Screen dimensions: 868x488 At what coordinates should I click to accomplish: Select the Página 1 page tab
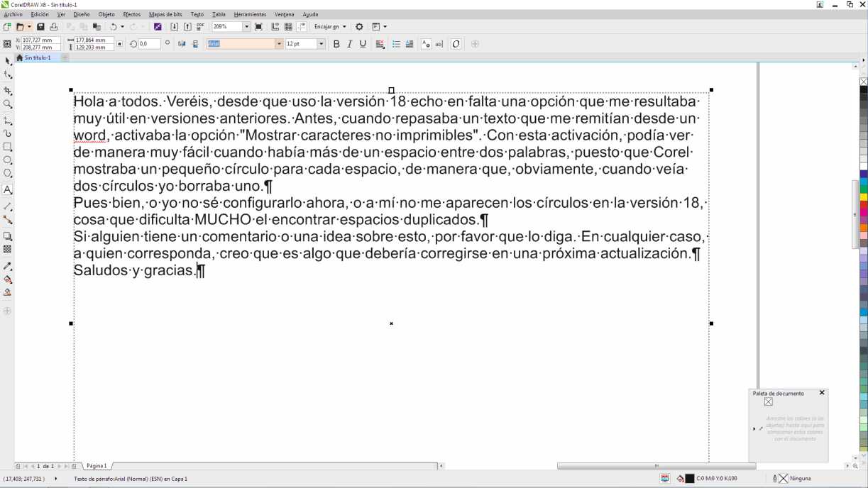pyautogui.click(x=96, y=466)
